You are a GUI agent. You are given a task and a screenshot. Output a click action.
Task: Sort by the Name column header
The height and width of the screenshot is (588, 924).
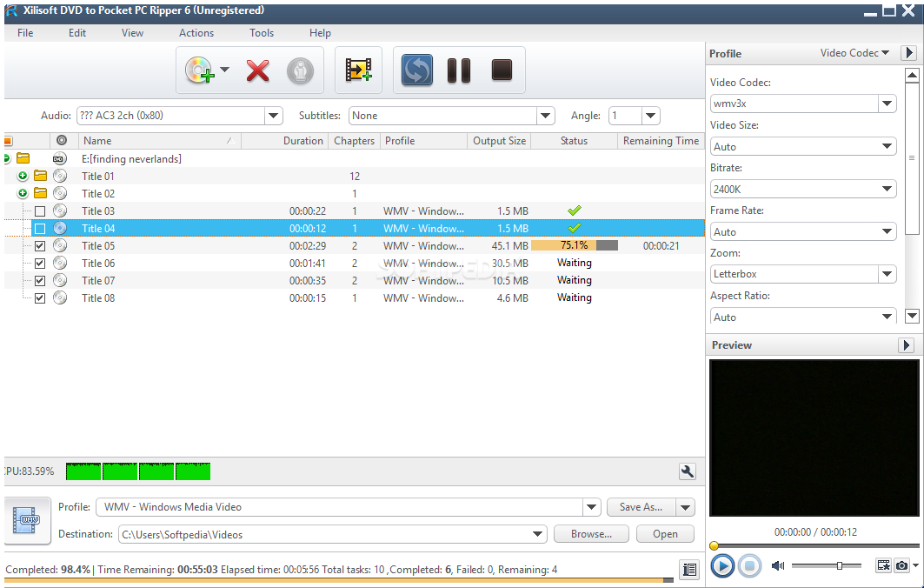159,140
